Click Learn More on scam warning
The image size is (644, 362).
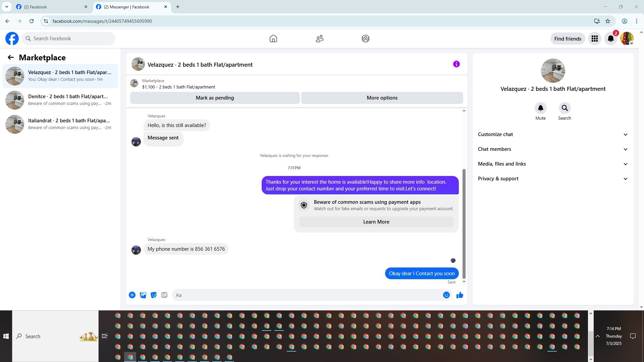click(376, 222)
